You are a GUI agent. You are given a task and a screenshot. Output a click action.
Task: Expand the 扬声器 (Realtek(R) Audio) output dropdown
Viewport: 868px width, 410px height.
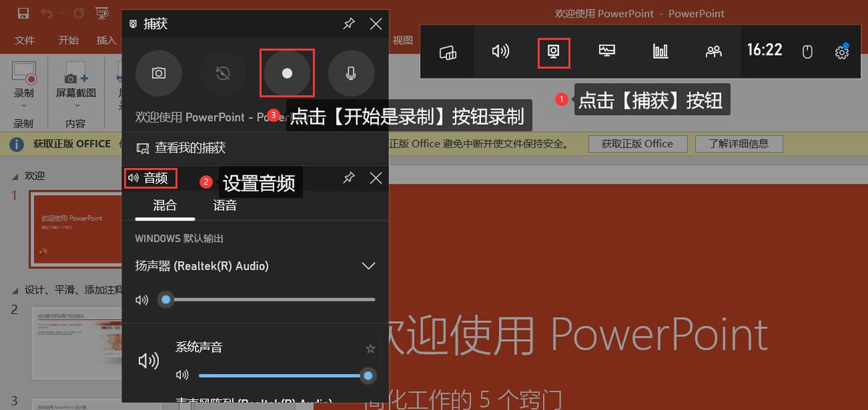point(368,266)
